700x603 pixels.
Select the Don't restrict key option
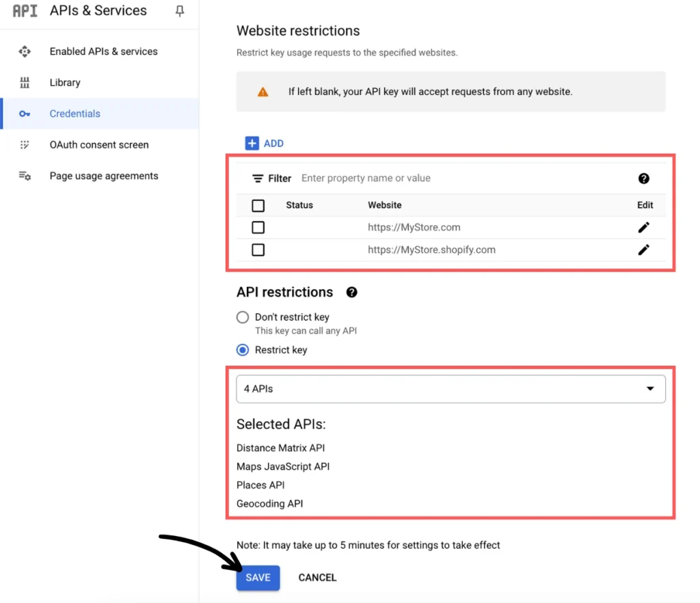click(242, 317)
